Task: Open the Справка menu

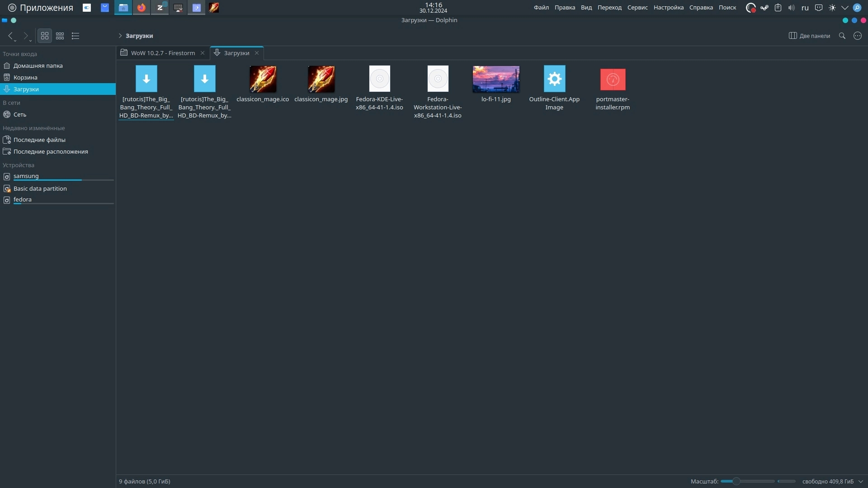Action: pyautogui.click(x=701, y=8)
